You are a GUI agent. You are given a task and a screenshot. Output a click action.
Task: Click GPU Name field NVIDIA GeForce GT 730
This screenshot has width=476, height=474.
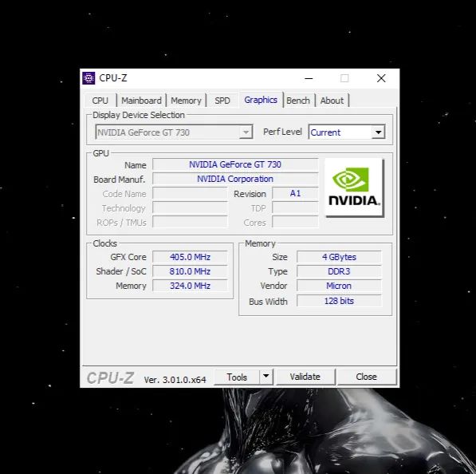(235, 164)
